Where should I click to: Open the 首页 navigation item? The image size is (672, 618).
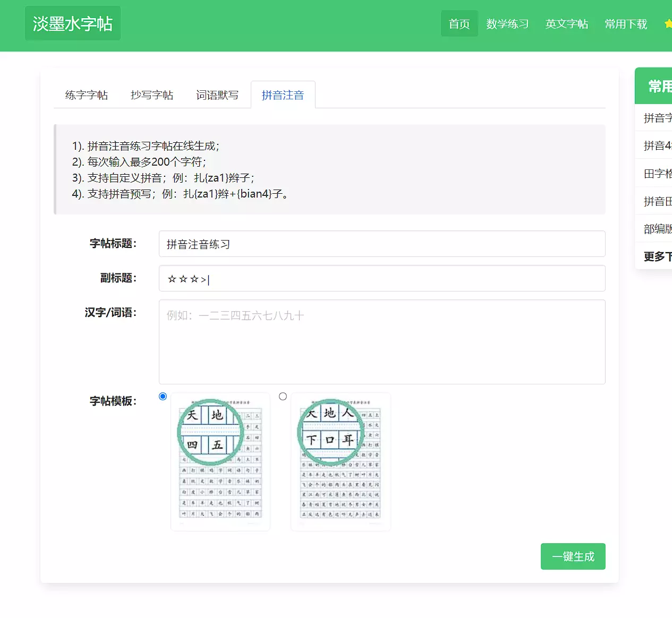pyautogui.click(x=459, y=24)
